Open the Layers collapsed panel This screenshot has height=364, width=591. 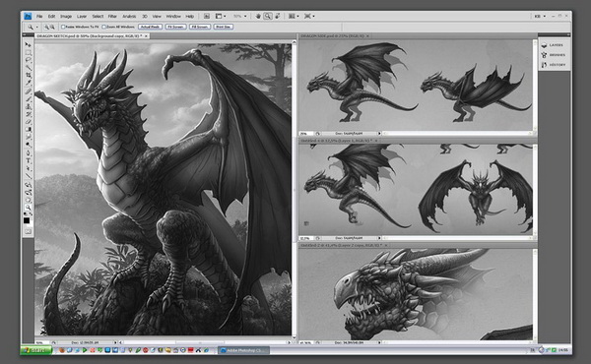[x=554, y=45]
